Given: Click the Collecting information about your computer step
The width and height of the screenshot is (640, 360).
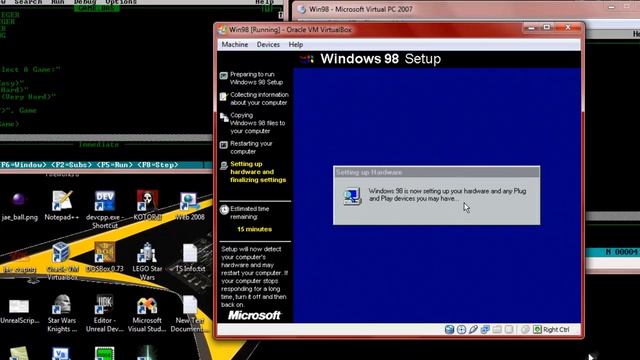Looking at the screenshot, I should point(259,99).
